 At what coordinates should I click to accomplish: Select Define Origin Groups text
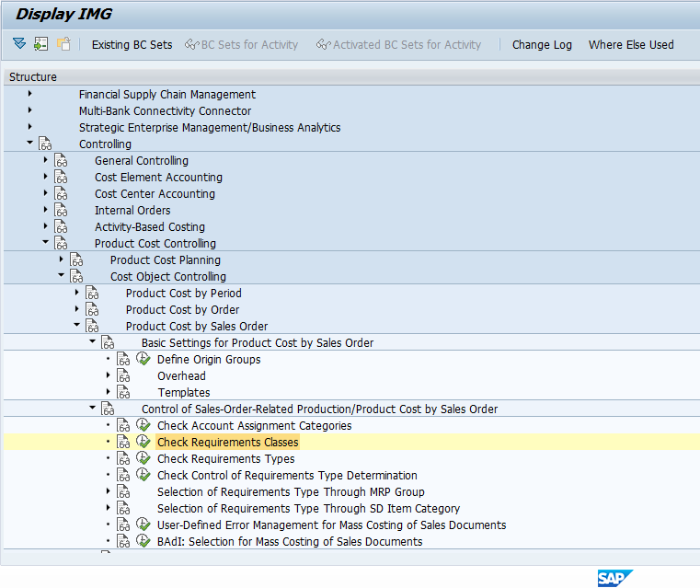[x=209, y=360]
